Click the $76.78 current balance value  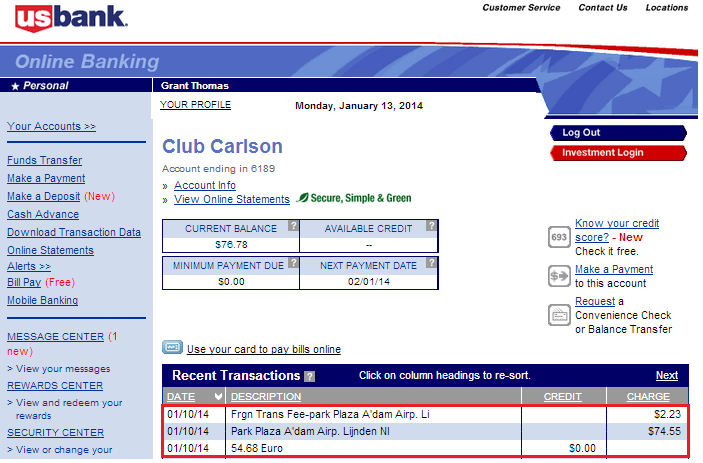[x=231, y=245]
